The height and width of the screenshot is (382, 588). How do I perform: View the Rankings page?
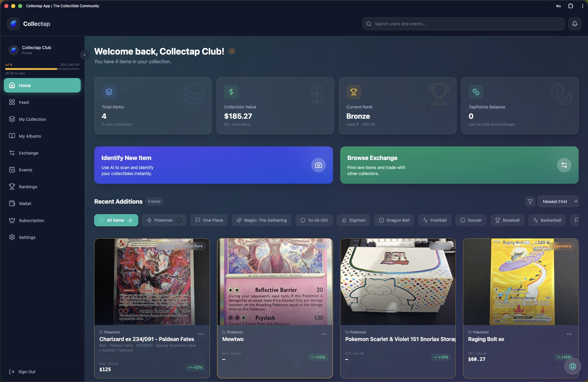click(42, 187)
